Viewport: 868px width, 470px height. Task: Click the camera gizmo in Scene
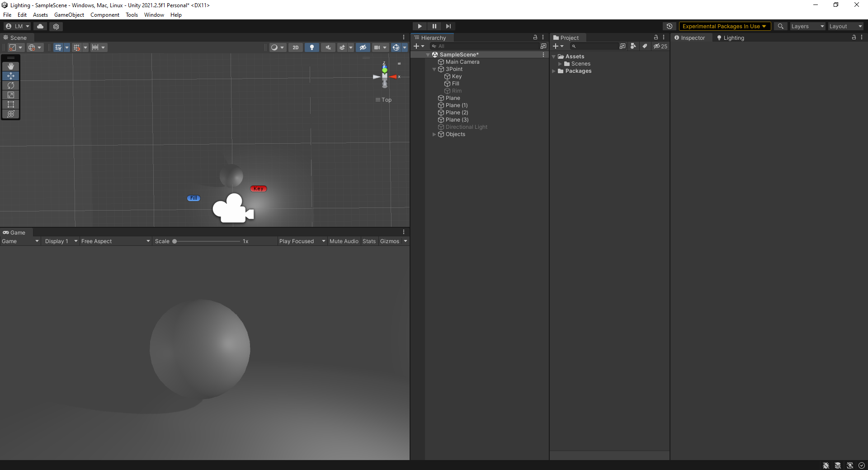[233, 208]
